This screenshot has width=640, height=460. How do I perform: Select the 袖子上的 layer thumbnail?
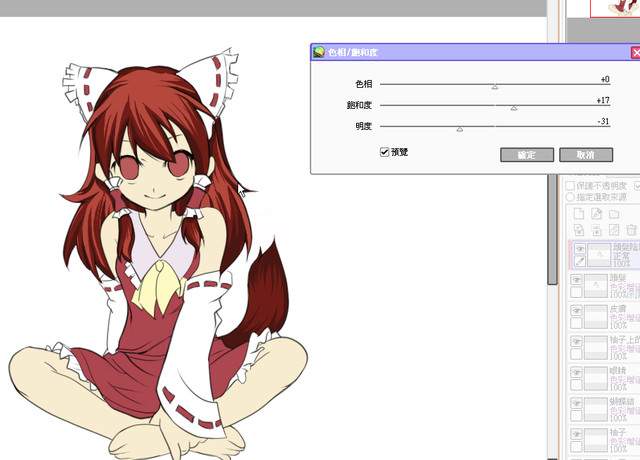click(x=596, y=348)
